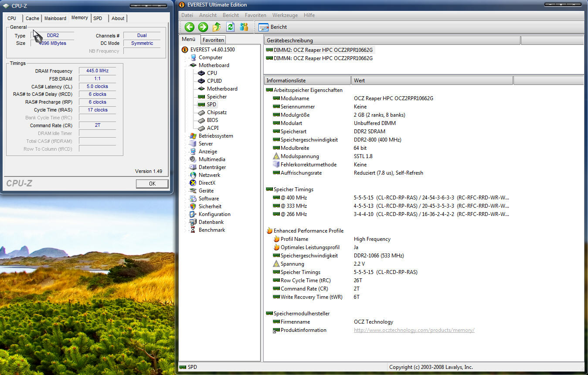Image resolution: width=588 pixels, height=375 pixels.
Task: Open the ACPI entry in tree
Action: coord(213,128)
